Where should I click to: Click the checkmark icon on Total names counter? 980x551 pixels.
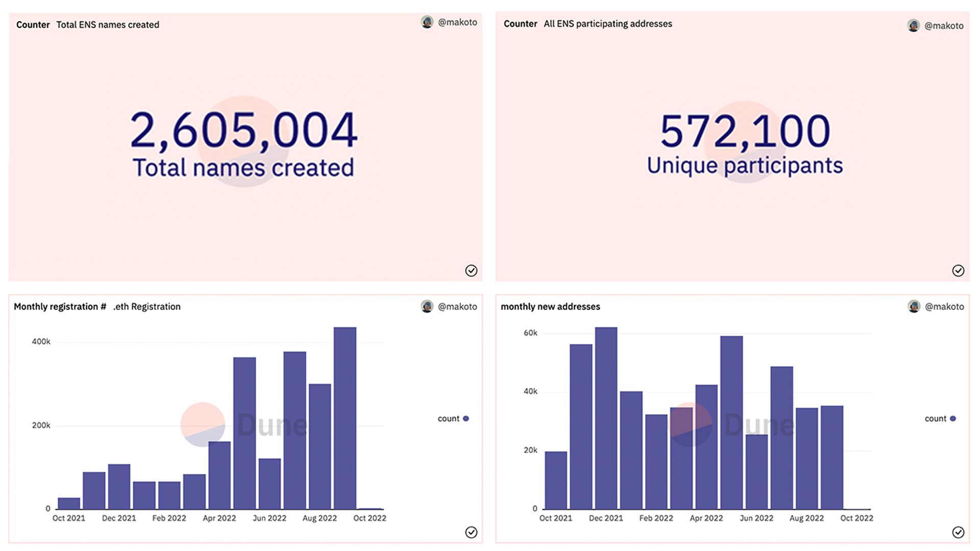[x=472, y=270]
